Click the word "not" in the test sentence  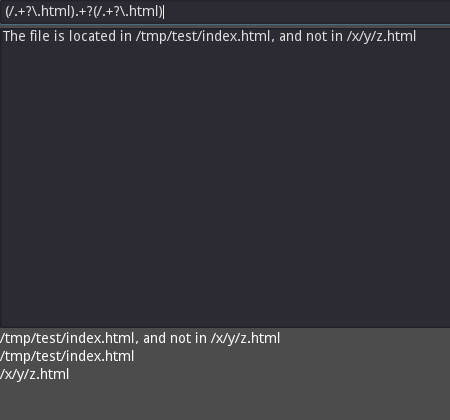pos(316,36)
